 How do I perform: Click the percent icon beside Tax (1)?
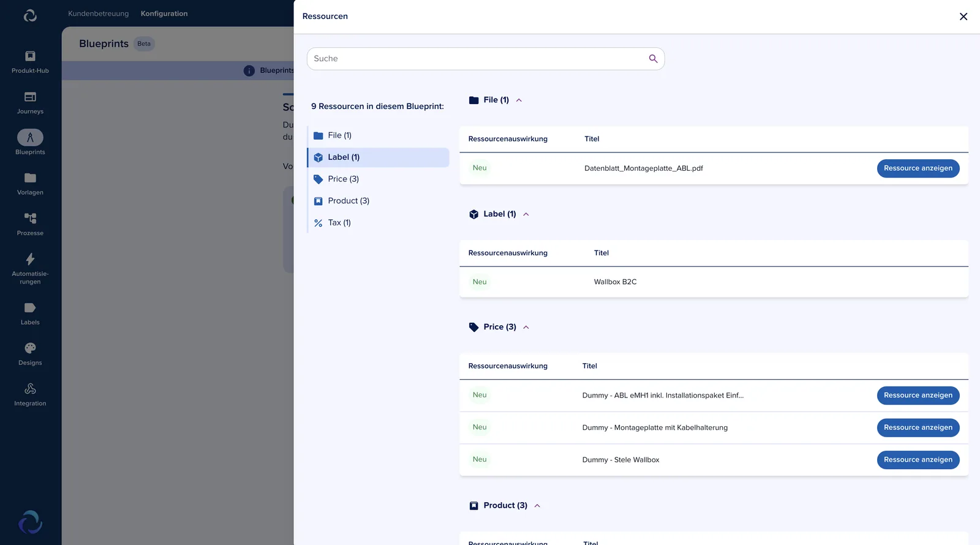coord(318,223)
